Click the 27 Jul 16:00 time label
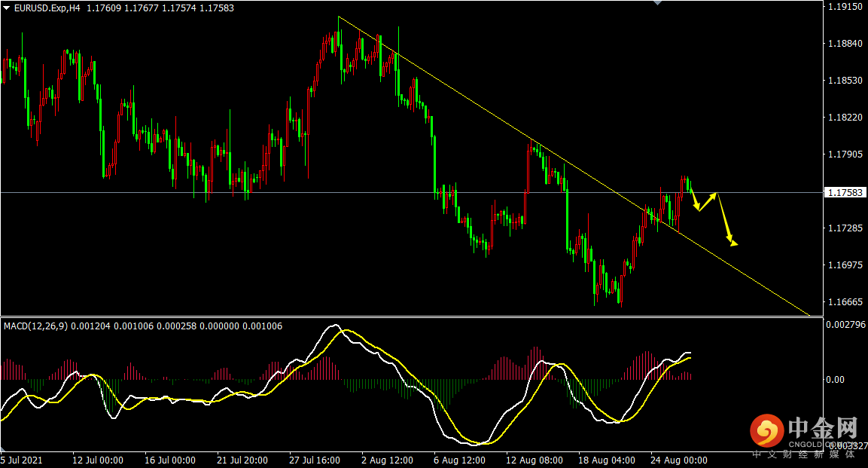Screen dimensions: 868x468 pos(315,460)
